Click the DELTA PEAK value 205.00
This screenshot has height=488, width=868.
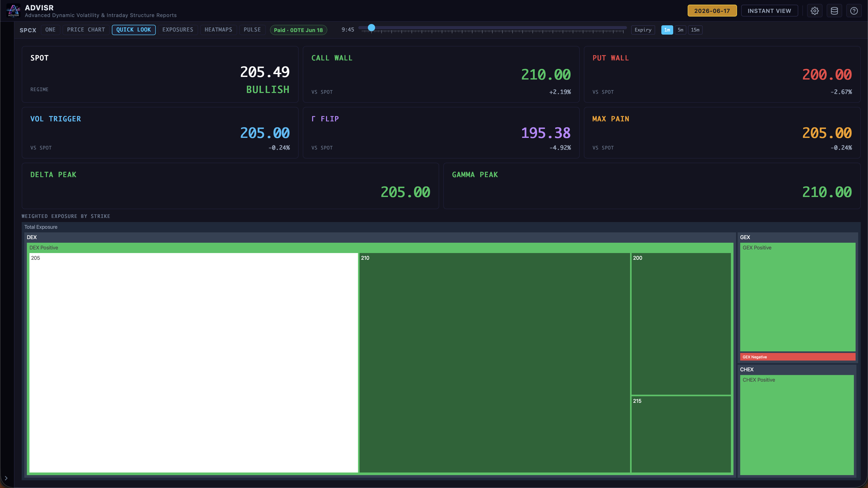coord(405,192)
